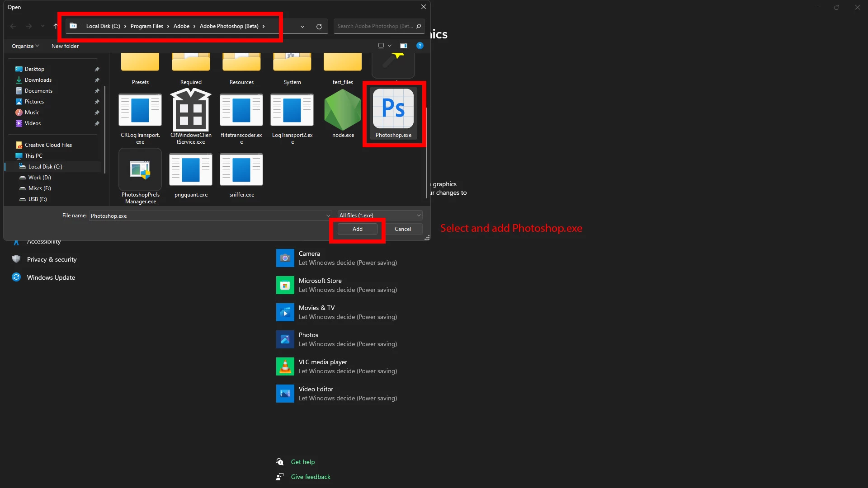Select the Photoshop.exe file icon
The width and height of the screenshot is (868, 488).
click(393, 109)
